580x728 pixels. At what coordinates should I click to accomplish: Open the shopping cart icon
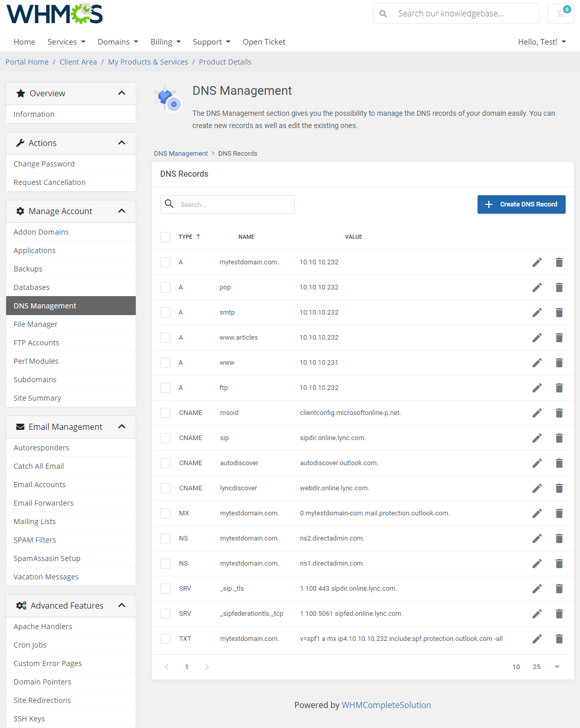coord(561,13)
